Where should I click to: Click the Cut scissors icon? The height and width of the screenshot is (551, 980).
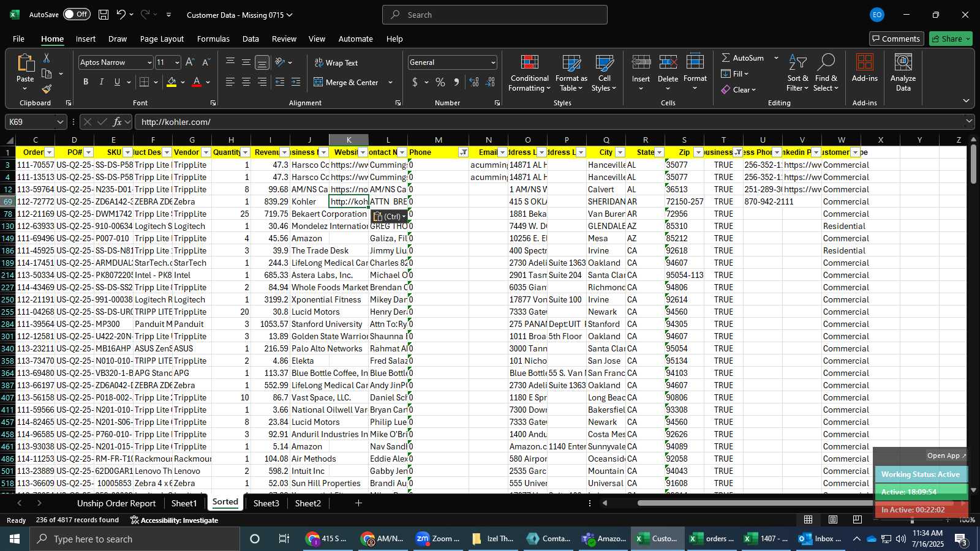point(47,58)
